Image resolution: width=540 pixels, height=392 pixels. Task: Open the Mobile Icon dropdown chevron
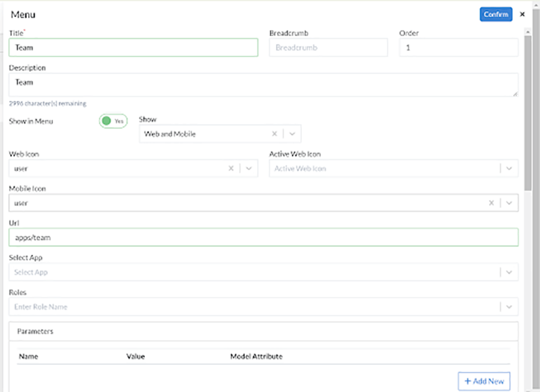point(508,202)
